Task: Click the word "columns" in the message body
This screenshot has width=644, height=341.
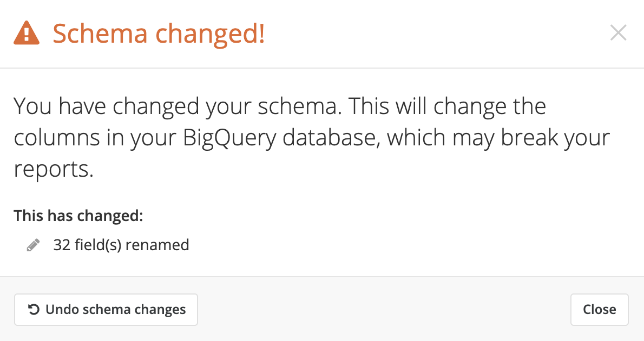Action: point(57,138)
